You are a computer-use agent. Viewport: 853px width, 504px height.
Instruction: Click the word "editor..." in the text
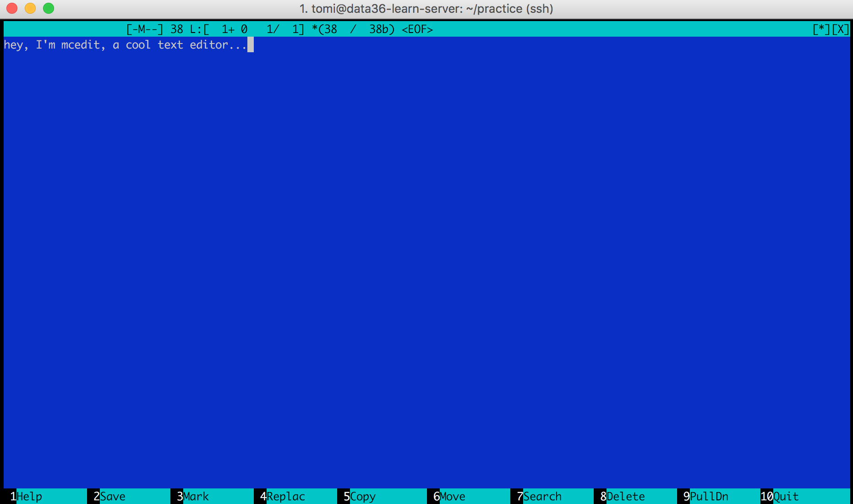(219, 45)
